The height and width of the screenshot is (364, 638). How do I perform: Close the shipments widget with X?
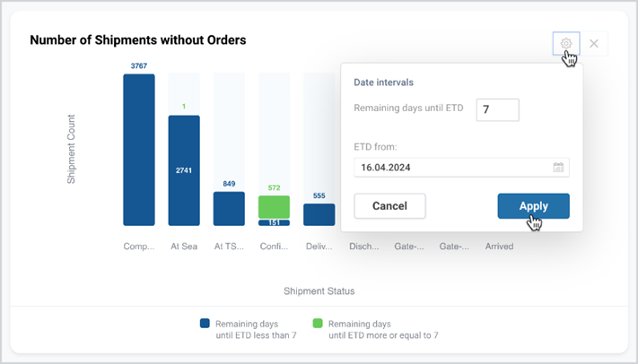pyautogui.click(x=594, y=44)
